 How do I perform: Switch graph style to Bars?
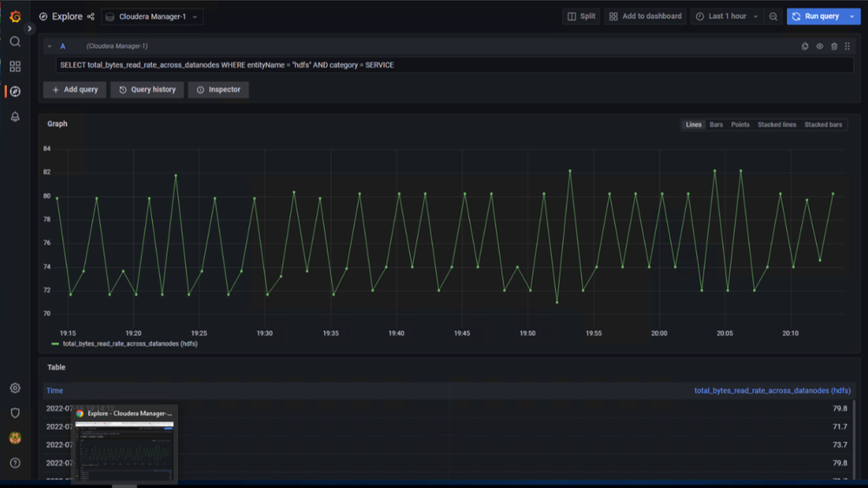(x=716, y=125)
